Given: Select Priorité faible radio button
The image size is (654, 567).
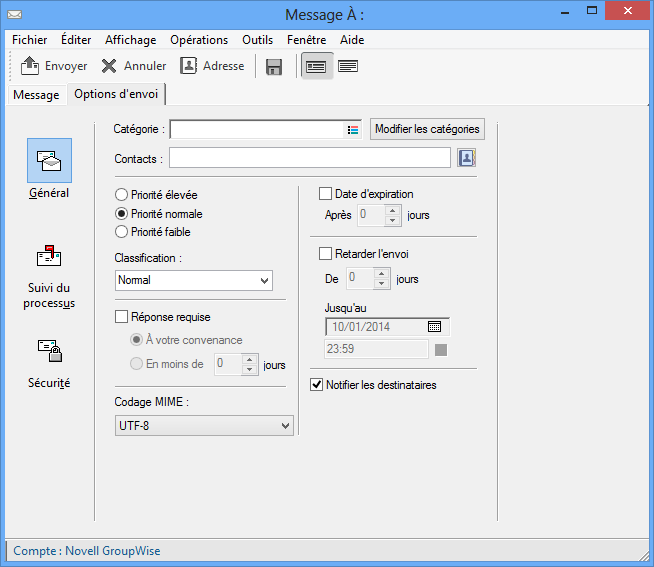Looking at the screenshot, I should 121,232.
